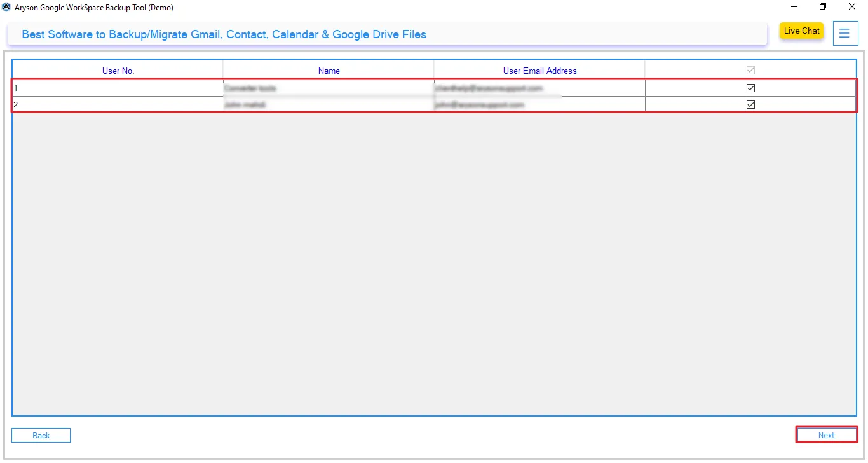The image size is (868, 463).
Task: Toggle the select-all checkbox in the table header
Action: point(750,70)
